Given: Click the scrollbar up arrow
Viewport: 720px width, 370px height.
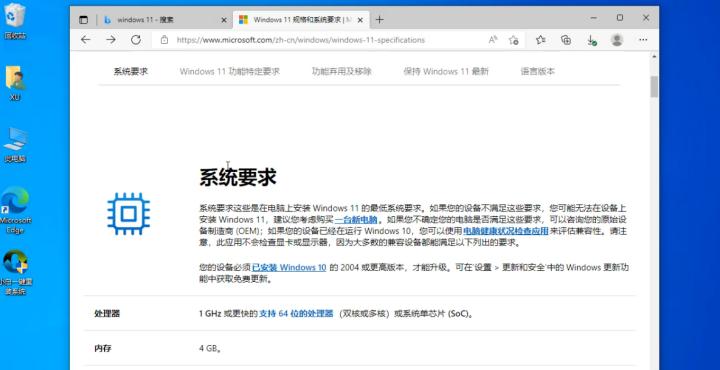Looking at the screenshot, I should (x=654, y=56).
